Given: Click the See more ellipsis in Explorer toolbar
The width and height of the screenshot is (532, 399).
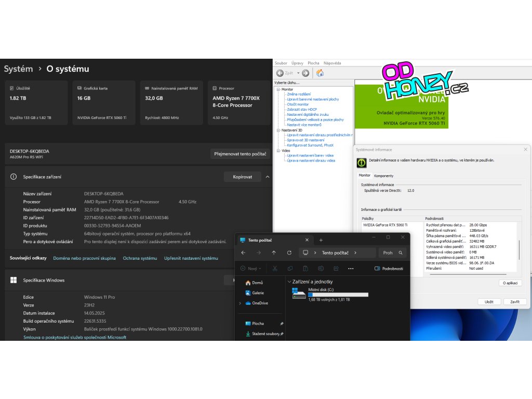Looking at the screenshot, I should 351,269.
